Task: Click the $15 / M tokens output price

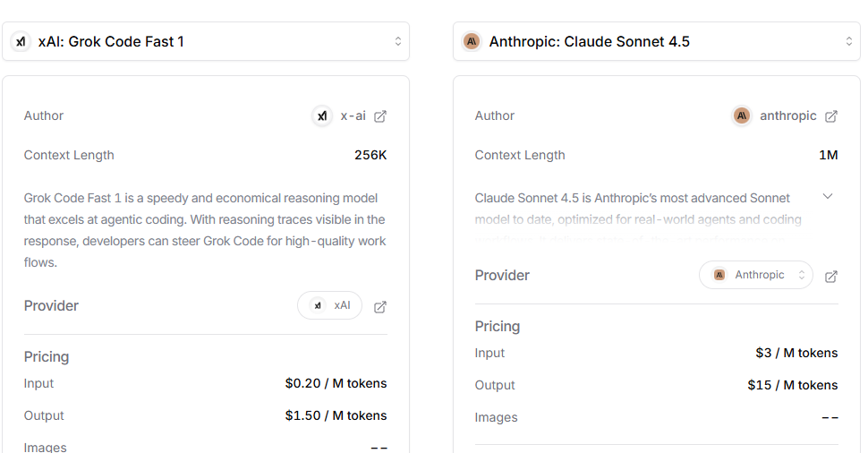Action: coord(792,386)
